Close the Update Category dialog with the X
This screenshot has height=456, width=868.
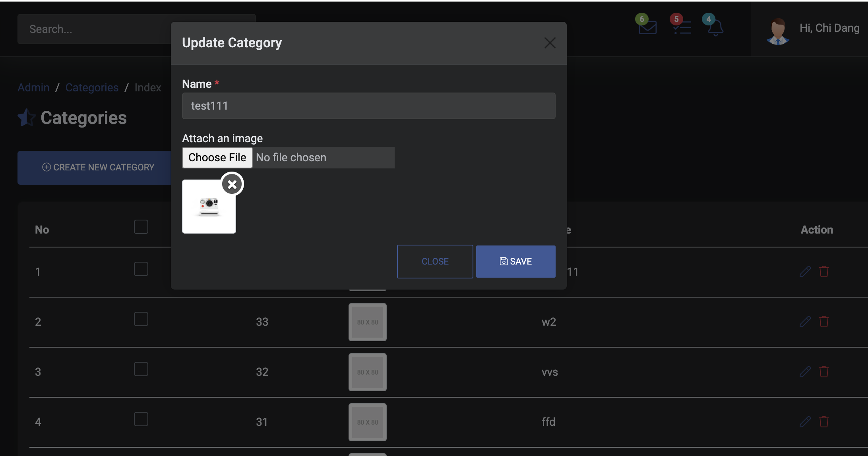coord(550,43)
